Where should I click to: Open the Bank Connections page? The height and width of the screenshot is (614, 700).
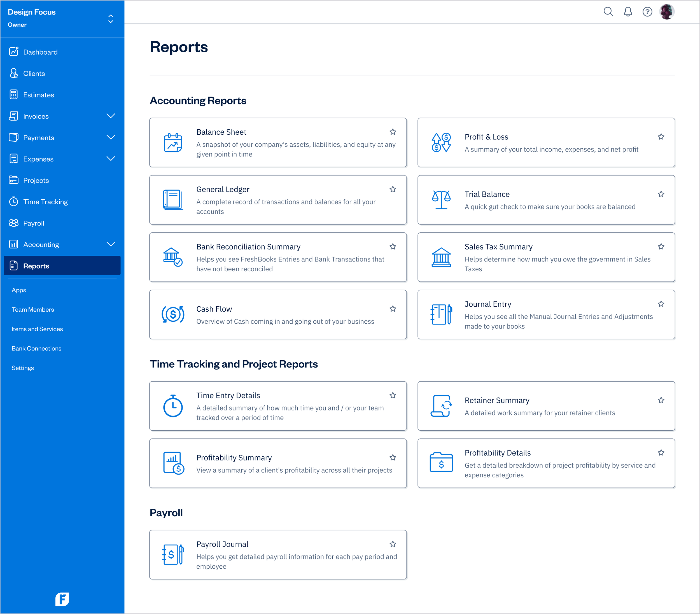pos(36,348)
